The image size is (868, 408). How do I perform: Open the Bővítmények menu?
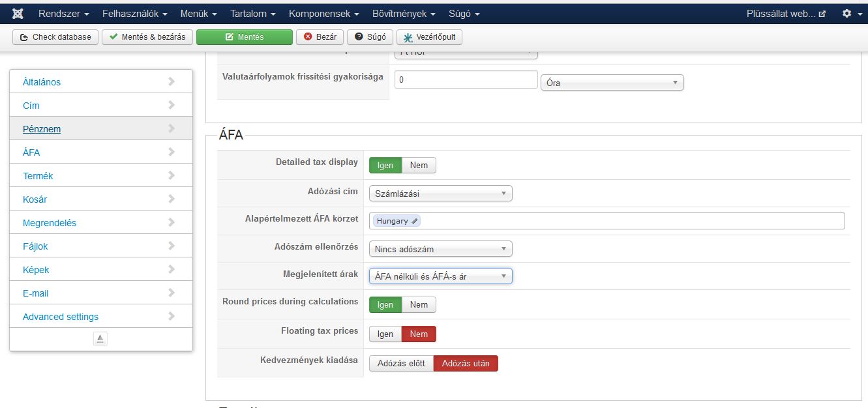(x=404, y=13)
